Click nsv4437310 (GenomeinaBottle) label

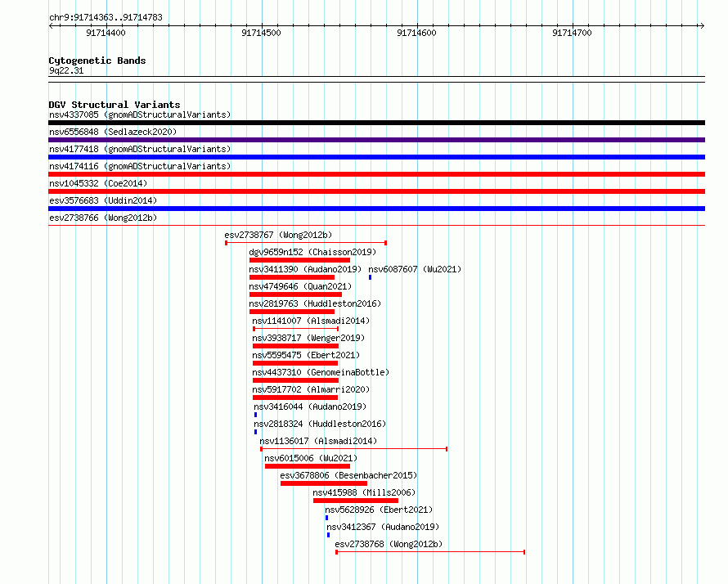click(321, 372)
